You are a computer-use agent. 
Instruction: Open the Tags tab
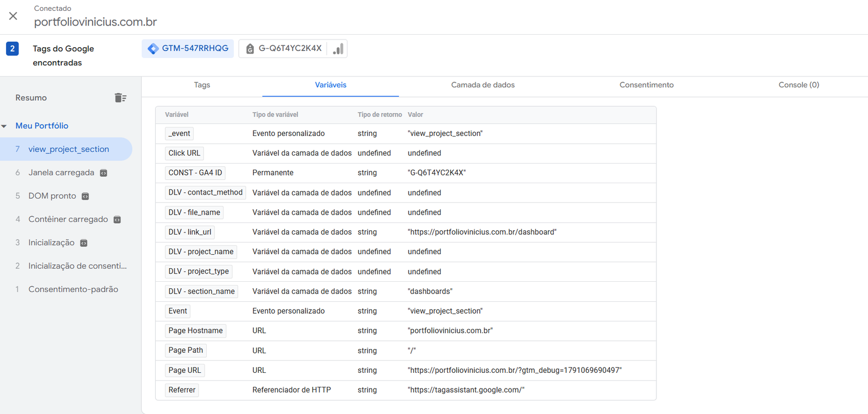tap(202, 85)
